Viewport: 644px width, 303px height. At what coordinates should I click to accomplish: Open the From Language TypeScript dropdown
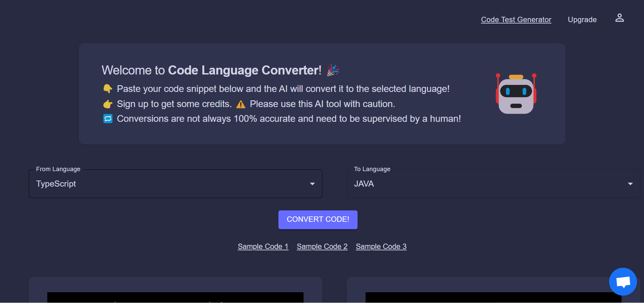[x=175, y=184]
